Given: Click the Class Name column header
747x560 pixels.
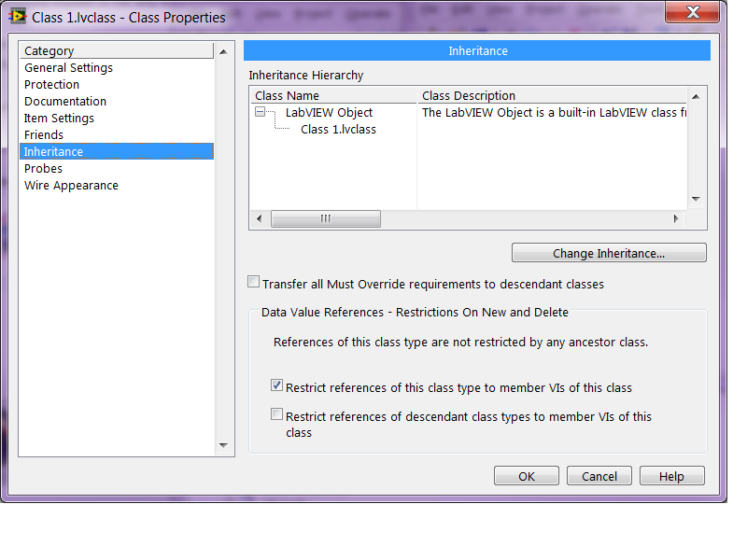Looking at the screenshot, I should tap(333, 95).
